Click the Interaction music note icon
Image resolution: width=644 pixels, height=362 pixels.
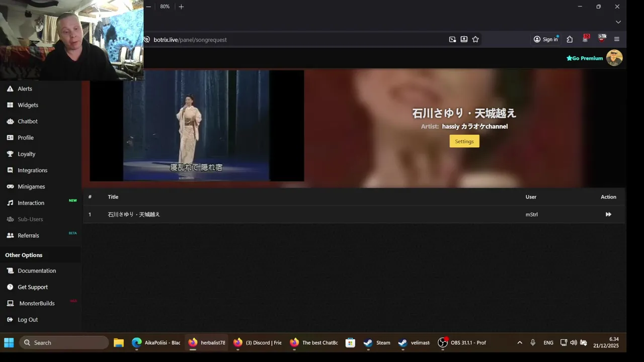10,203
